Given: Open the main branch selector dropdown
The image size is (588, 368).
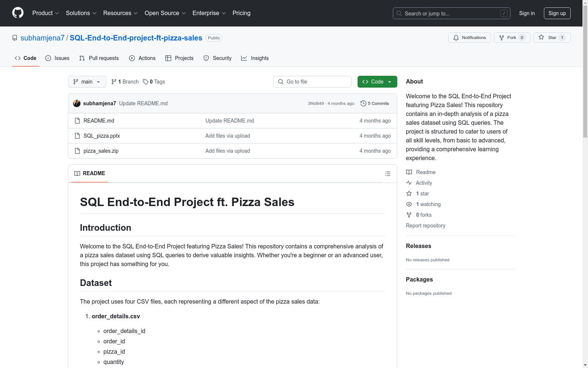Looking at the screenshot, I should click(x=87, y=82).
